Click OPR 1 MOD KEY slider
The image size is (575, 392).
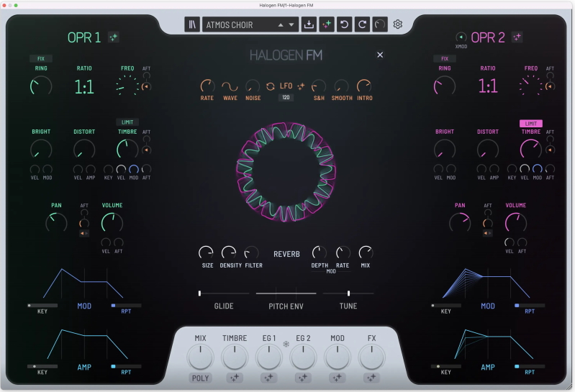point(42,305)
